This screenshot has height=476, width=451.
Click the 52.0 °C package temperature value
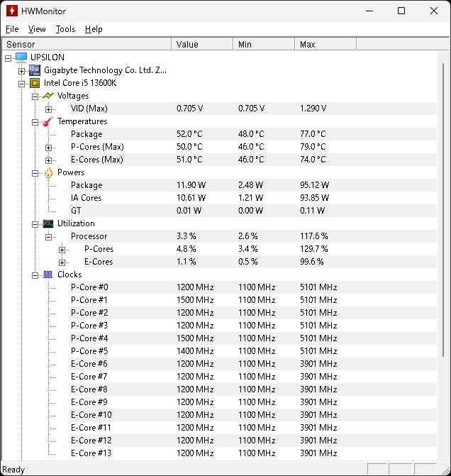[189, 134]
